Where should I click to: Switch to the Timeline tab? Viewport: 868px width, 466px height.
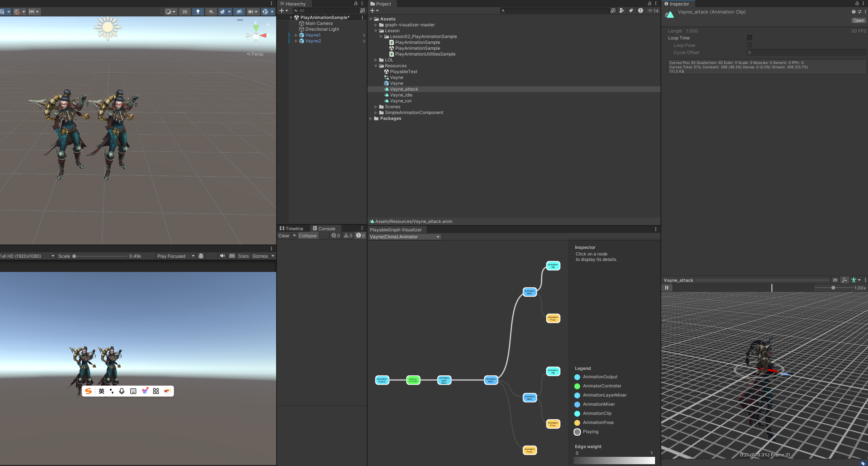pyautogui.click(x=292, y=228)
